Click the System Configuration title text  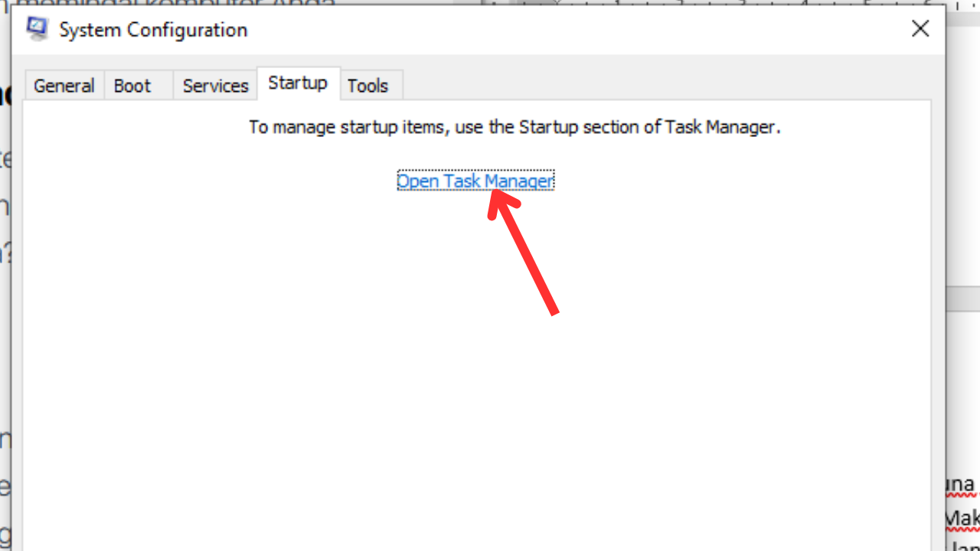[153, 30]
